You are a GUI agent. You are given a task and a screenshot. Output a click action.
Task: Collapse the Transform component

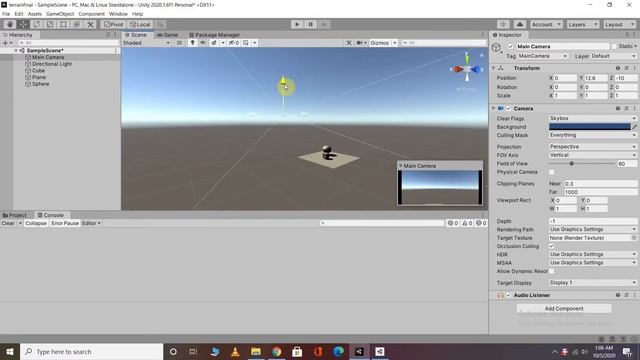click(493, 68)
